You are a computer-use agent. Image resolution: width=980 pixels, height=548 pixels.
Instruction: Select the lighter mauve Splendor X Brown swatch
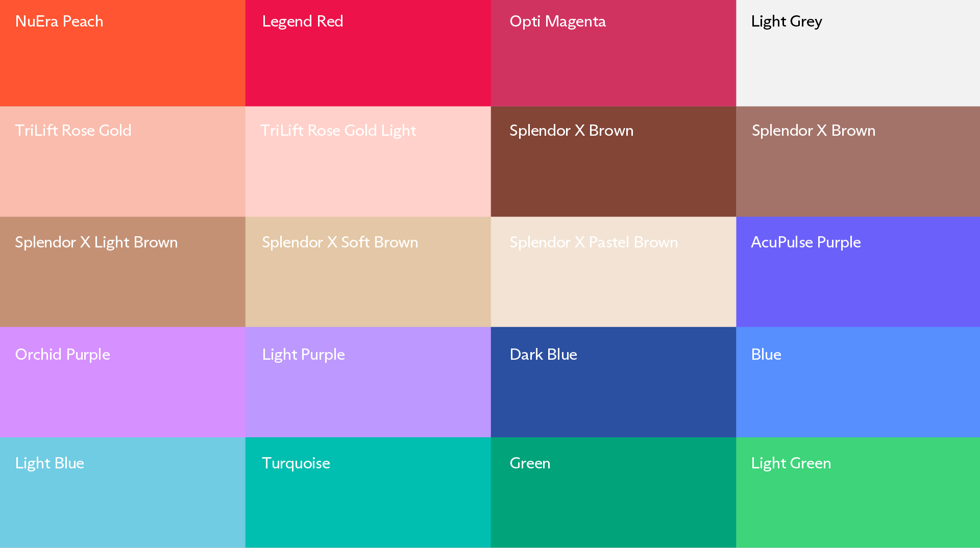tap(858, 161)
